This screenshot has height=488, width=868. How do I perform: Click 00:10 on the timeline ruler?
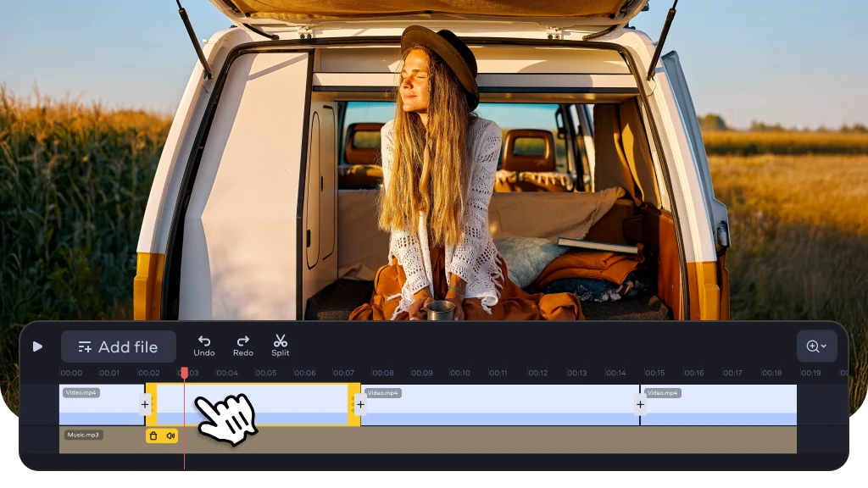pos(460,373)
